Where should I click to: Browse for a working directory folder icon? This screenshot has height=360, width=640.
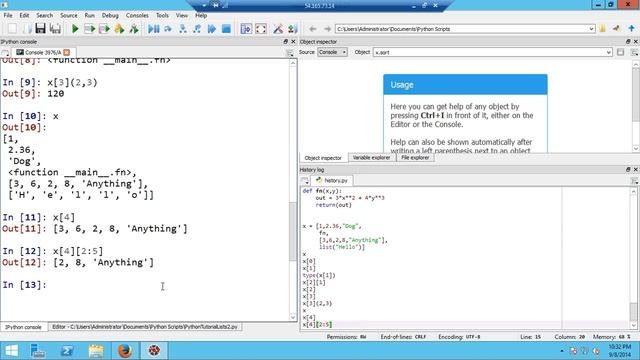pyautogui.click(x=602, y=29)
